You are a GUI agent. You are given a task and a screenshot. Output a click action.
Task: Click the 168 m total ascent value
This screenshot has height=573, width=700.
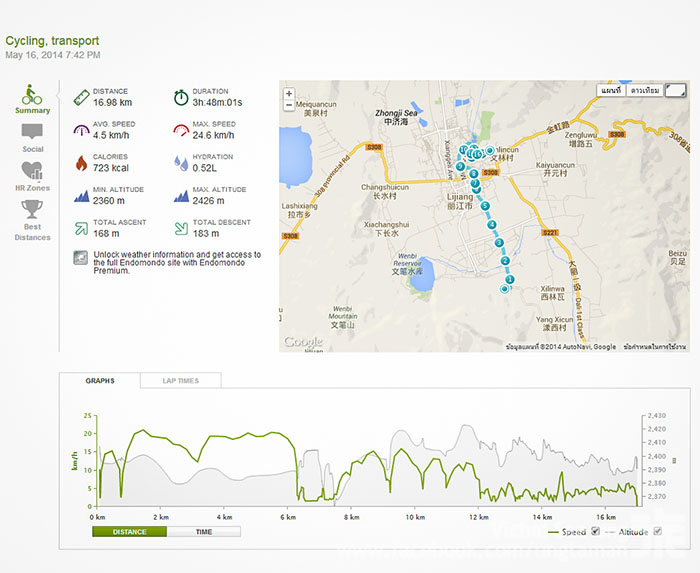pyautogui.click(x=106, y=233)
